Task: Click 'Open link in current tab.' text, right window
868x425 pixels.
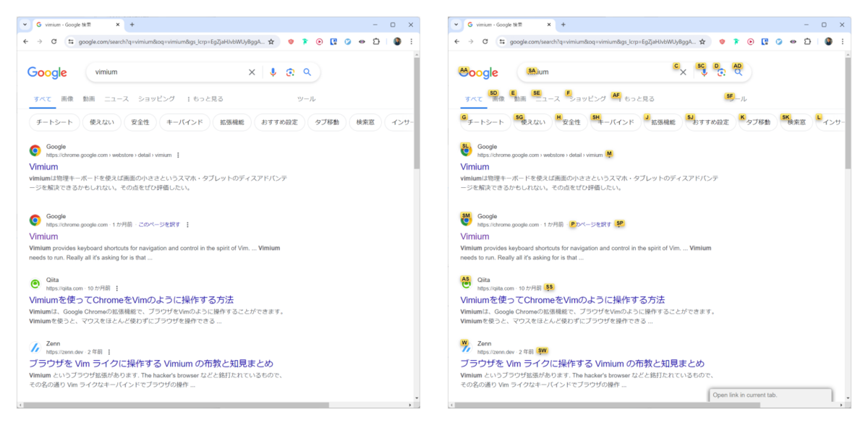Action: 744,395
